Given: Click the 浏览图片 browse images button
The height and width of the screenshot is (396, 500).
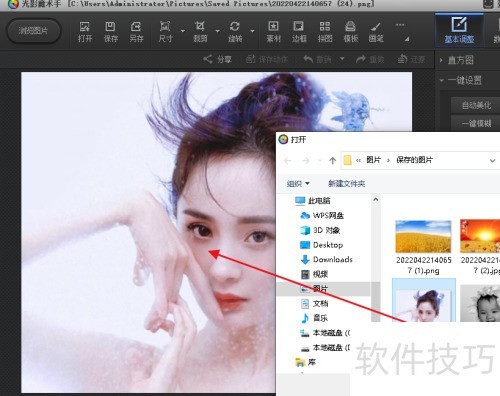Looking at the screenshot, I should [x=34, y=31].
